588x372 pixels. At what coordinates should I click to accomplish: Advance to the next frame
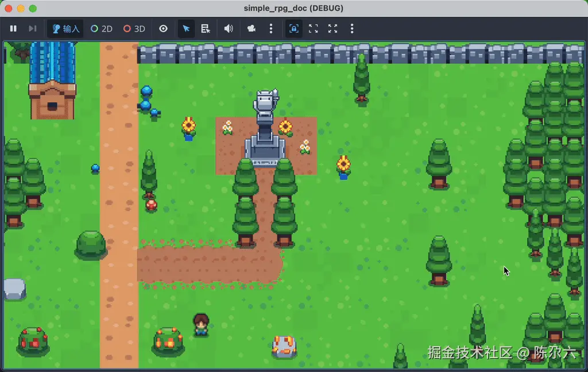[x=33, y=29]
